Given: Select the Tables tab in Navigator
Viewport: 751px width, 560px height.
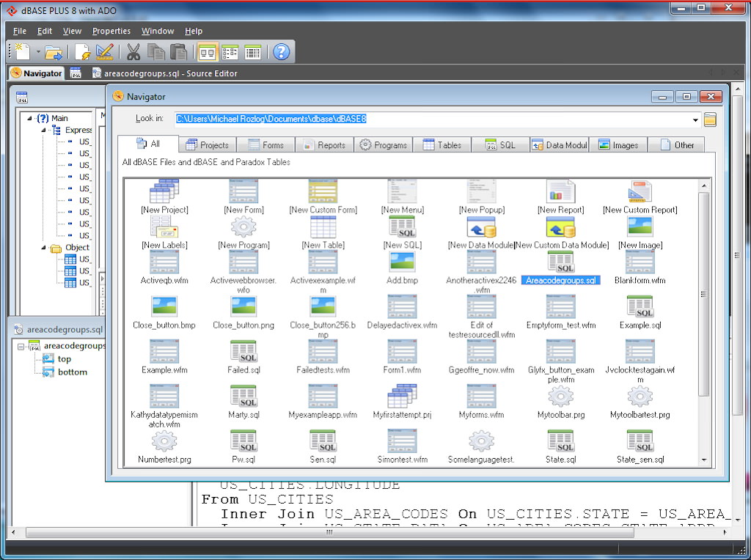Looking at the screenshot, I should pos(442,144).
